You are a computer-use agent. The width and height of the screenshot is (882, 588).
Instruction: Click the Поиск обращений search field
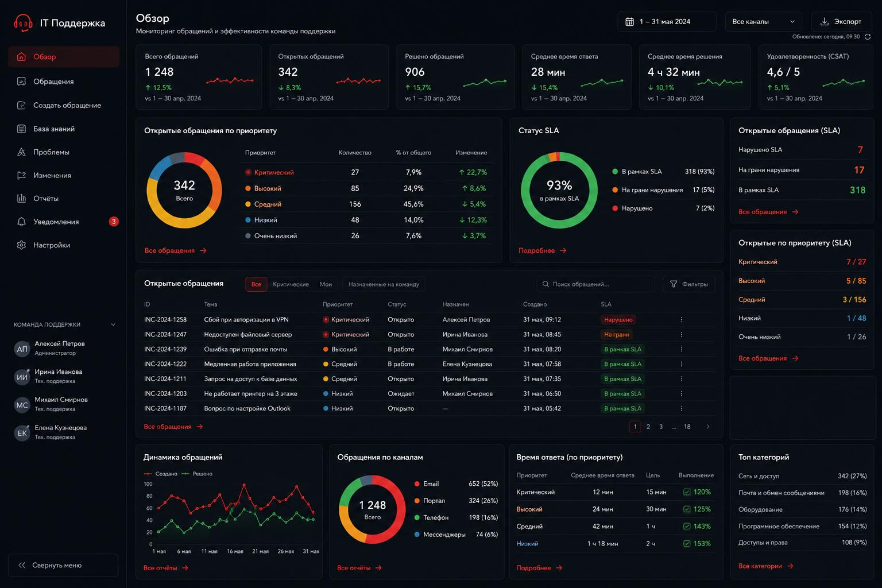click(x=596, y=284)
